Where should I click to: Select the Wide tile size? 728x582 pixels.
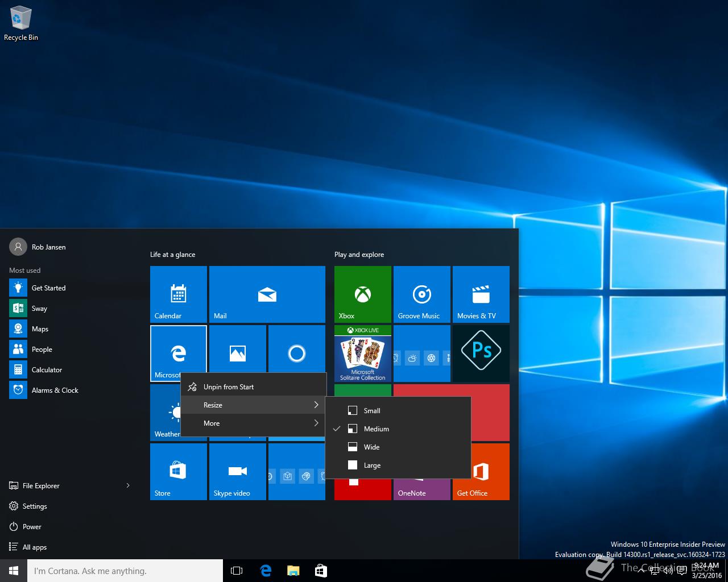click(x=398, y=447)
